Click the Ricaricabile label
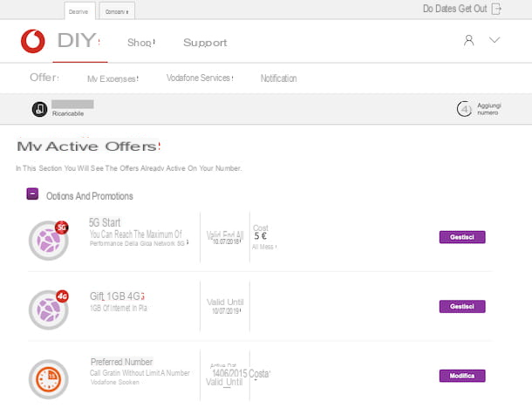Image resolution: width=532 pixels, height=408 pixels. click(68, 113)
